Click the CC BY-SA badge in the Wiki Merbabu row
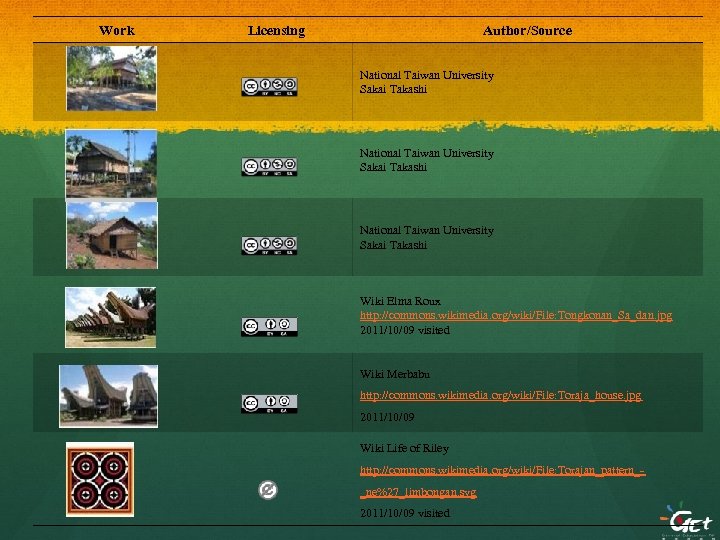Screen dimensions: 720x540 tap(270, 404)
